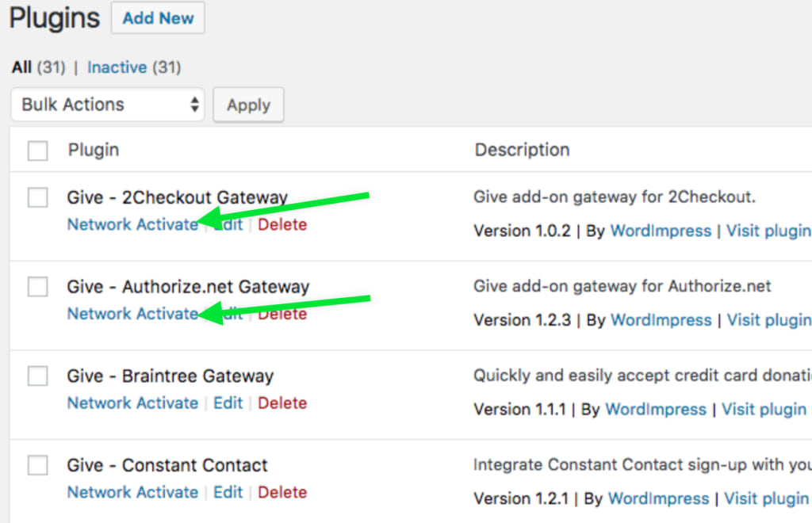The image size is (812, 523).
Task: Network Activate the Constant Contact plugin
Action: (x=132, y=492)
